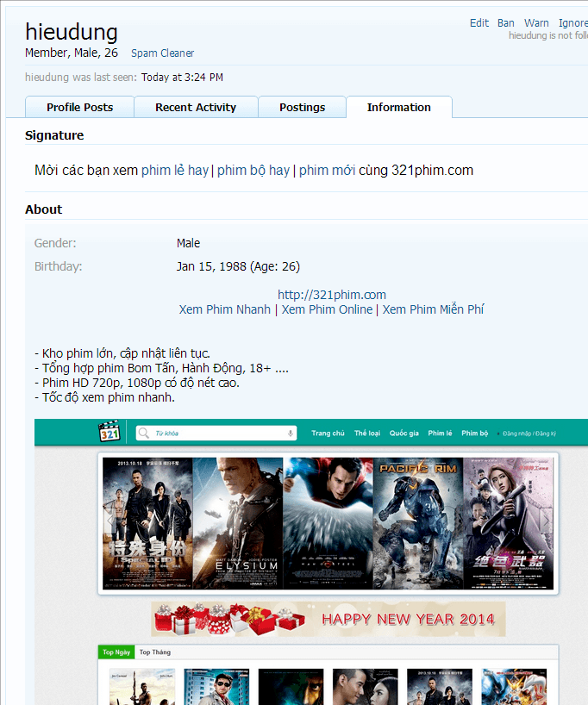This screenshot has height=705, width=588.
Task: Open the Profile Posts tab
Action: coord(79,107)
